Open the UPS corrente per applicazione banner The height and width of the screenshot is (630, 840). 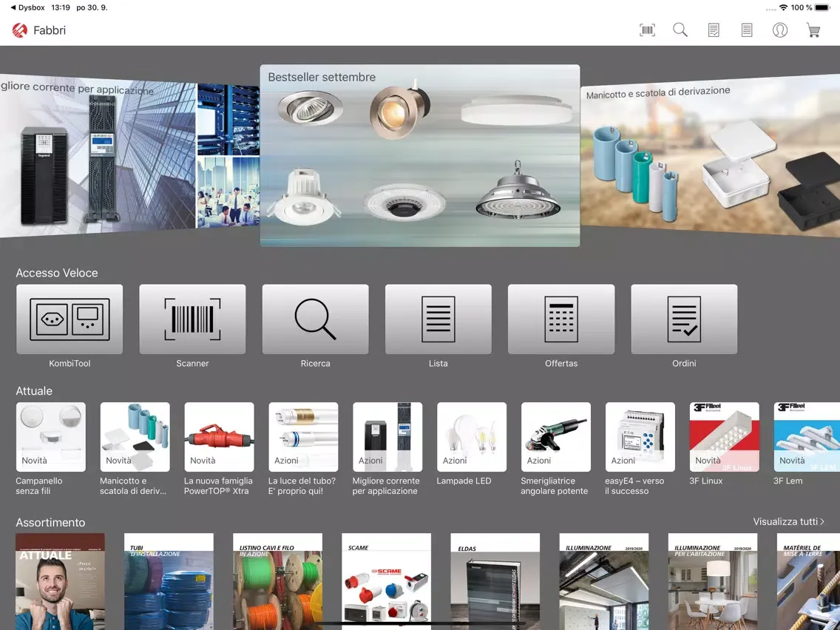coord(129,155)
